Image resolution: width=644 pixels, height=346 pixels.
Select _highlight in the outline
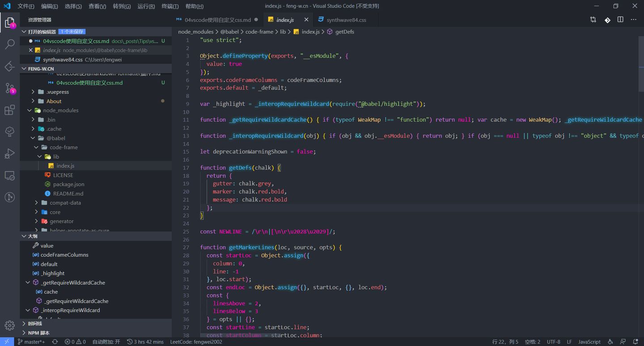53,273
